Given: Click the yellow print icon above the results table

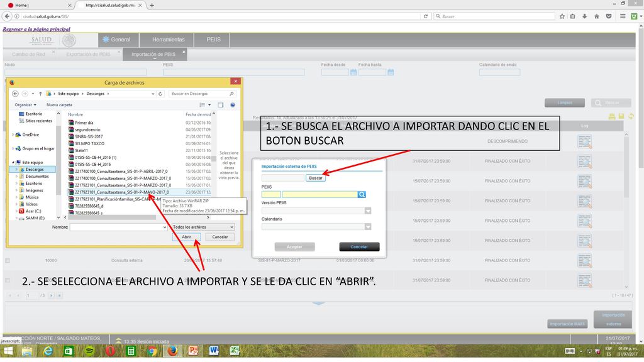Looking at the screenshot, I should click(x=612, y=116).
